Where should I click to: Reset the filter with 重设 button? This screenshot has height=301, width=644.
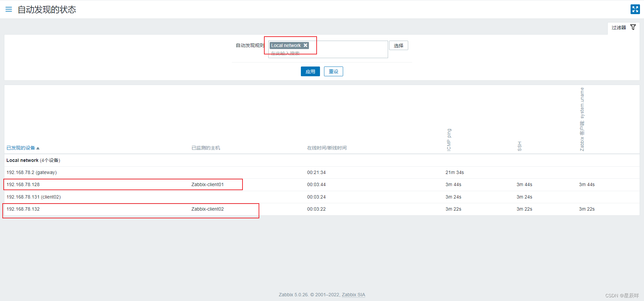coord(333,72)
